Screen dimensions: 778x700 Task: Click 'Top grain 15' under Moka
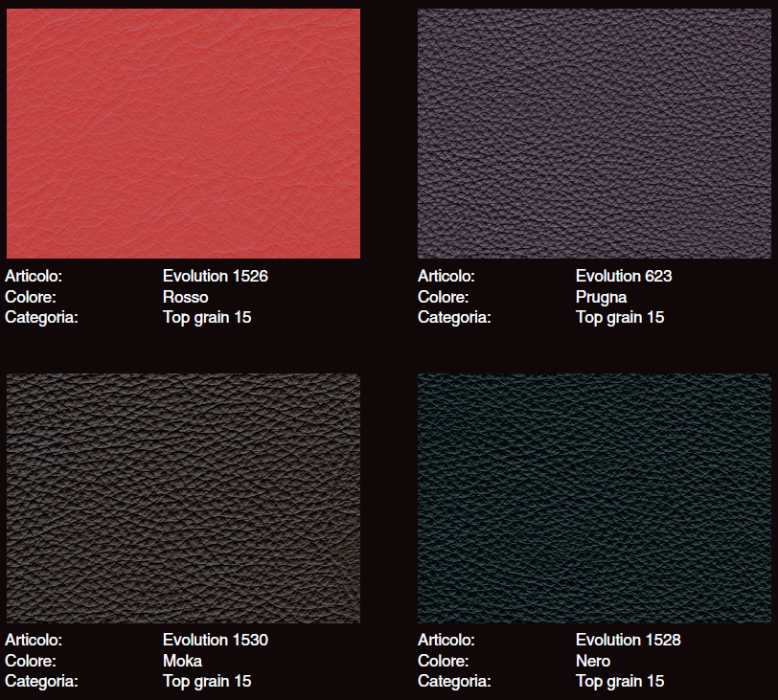207,682
